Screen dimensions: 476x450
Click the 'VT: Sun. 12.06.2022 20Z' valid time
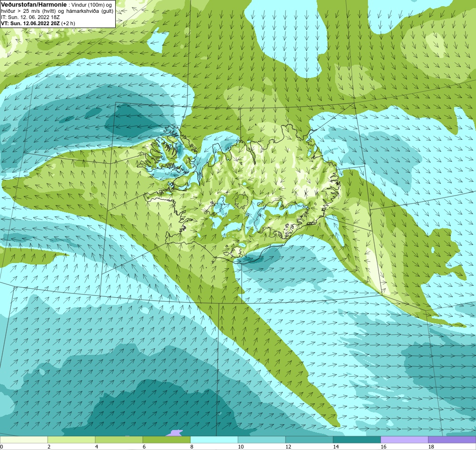[x=30, y=23]
